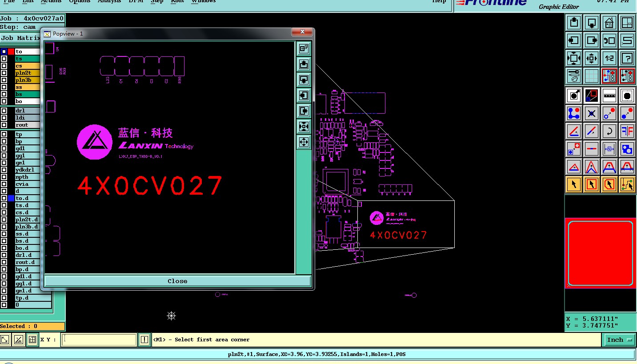Toggle the grid display icon
Image resolution: width=637 pixels, height=364 pixels.
pos(592,76)
